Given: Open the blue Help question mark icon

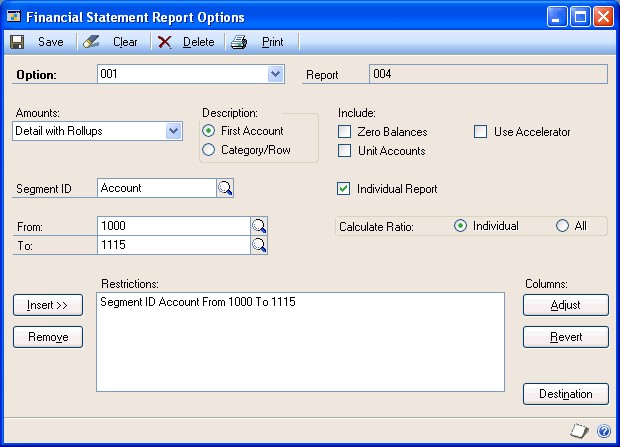Looking at the screenshot, I should (604, 430).
